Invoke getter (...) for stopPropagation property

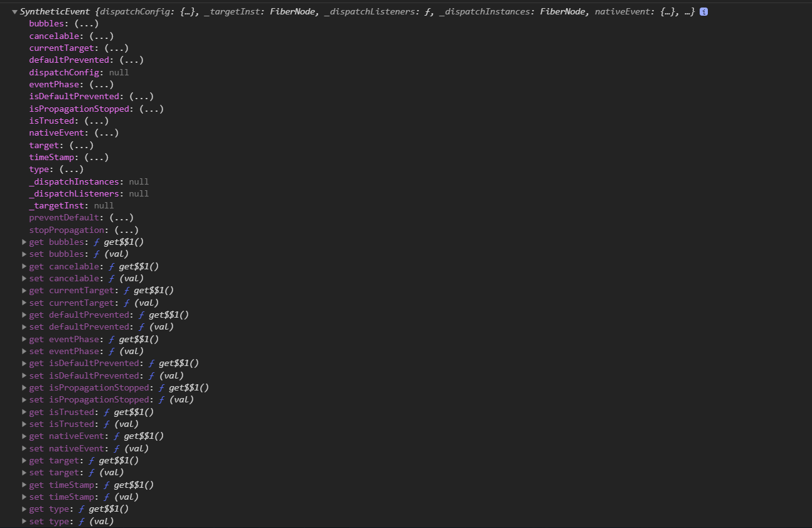tap(126, 230)
